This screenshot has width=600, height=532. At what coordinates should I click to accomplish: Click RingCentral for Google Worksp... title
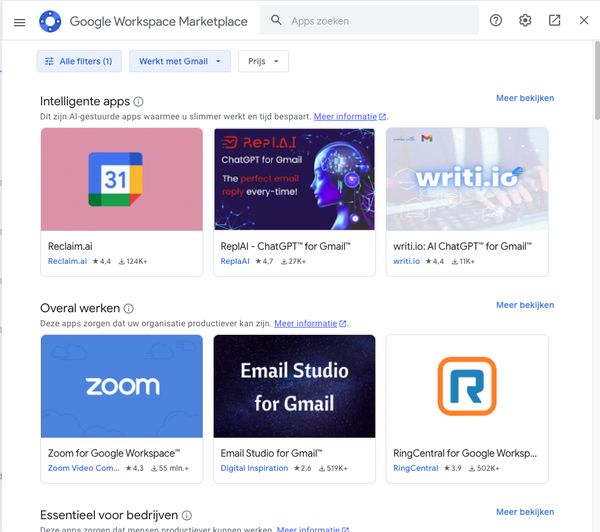pyautogui.click(x=465, y=454)
